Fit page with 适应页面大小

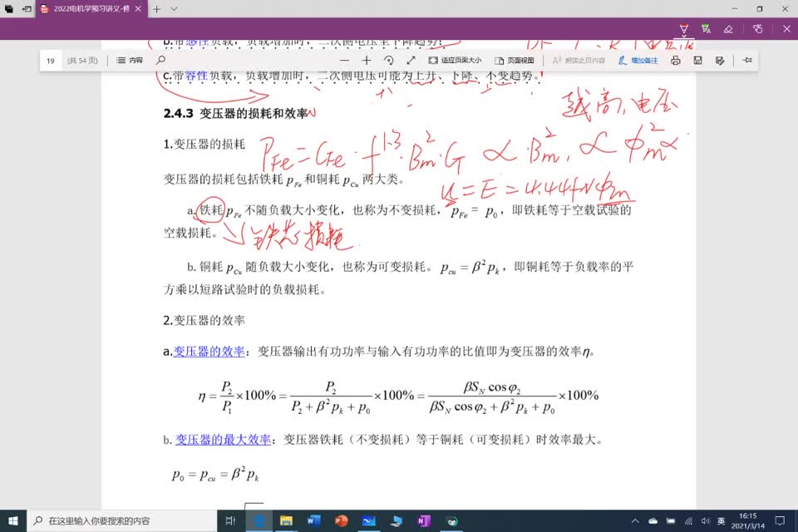[x=455, y=60]
